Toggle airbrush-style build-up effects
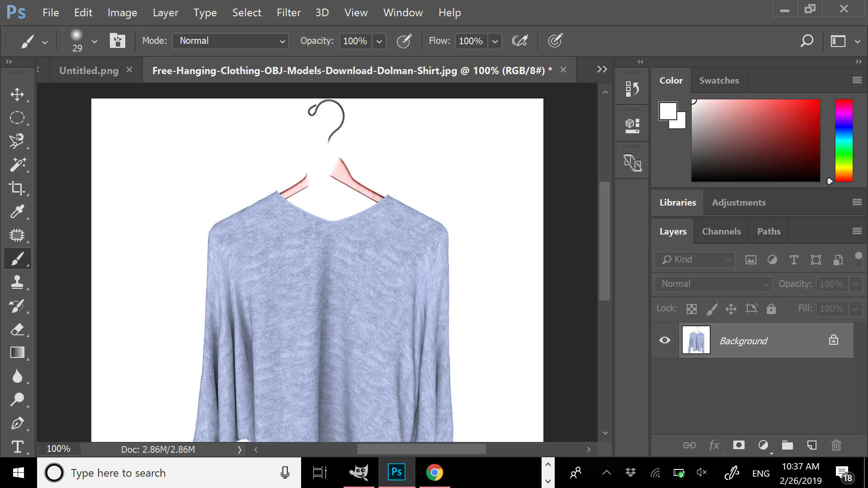868x488 pixels. pyautogui.click(x=519, y=41)
